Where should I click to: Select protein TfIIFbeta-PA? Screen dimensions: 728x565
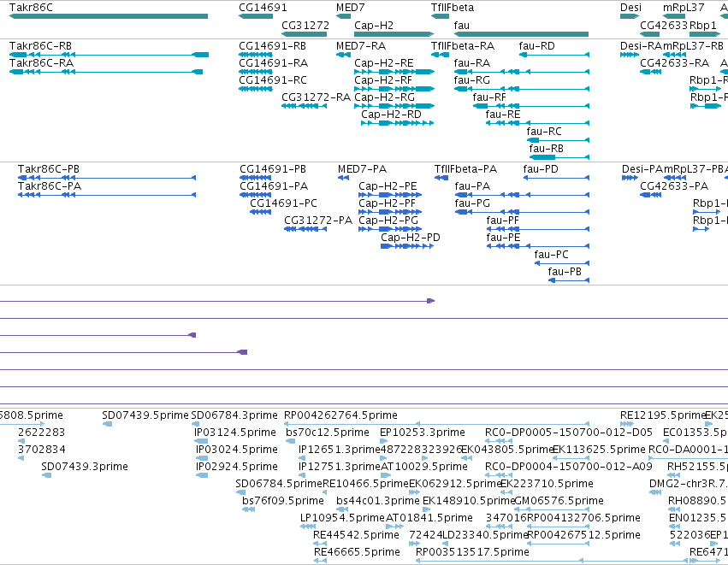[465, 169]
